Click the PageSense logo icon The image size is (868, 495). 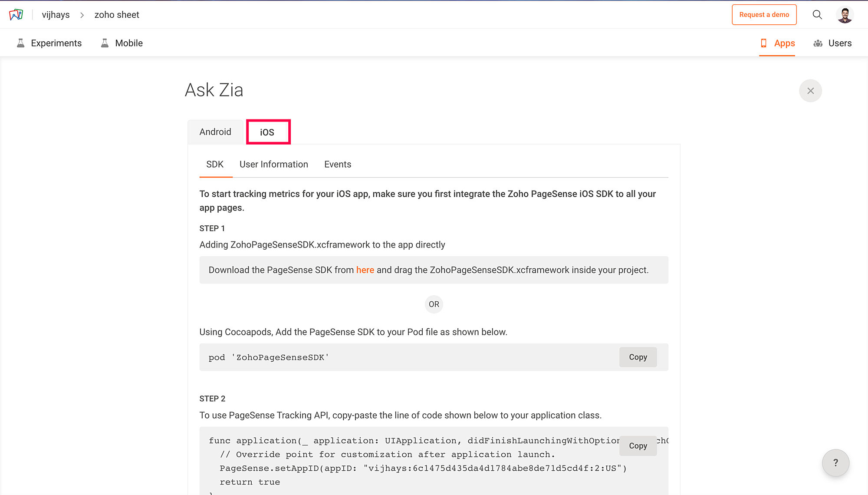click(16, 15)
